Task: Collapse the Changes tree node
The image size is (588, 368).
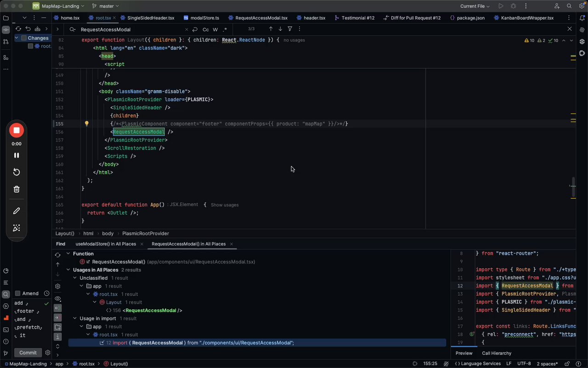Action: (x=17, y=38)
